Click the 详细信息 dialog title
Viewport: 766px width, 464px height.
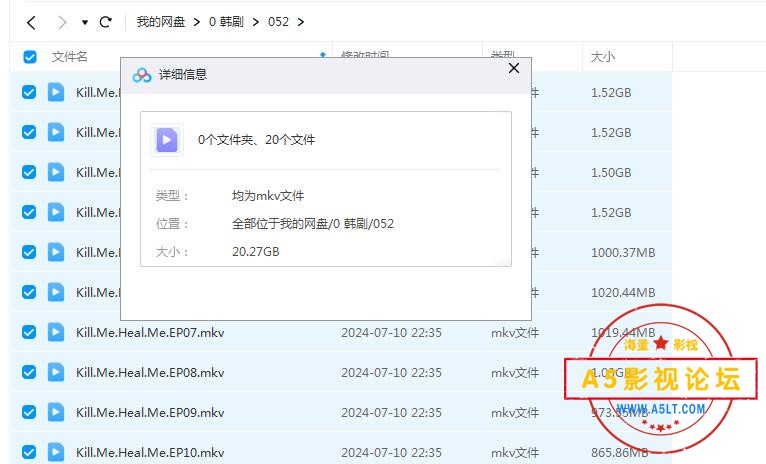[183, 74]
